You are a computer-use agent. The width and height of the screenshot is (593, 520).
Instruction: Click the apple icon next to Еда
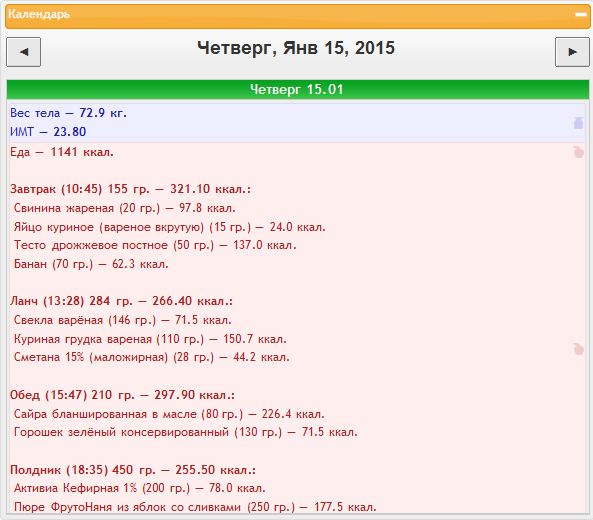point(578,152)
